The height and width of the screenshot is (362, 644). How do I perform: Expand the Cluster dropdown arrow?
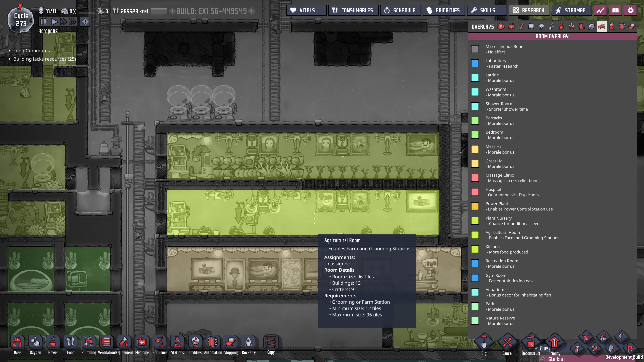[x=536, y=349]
